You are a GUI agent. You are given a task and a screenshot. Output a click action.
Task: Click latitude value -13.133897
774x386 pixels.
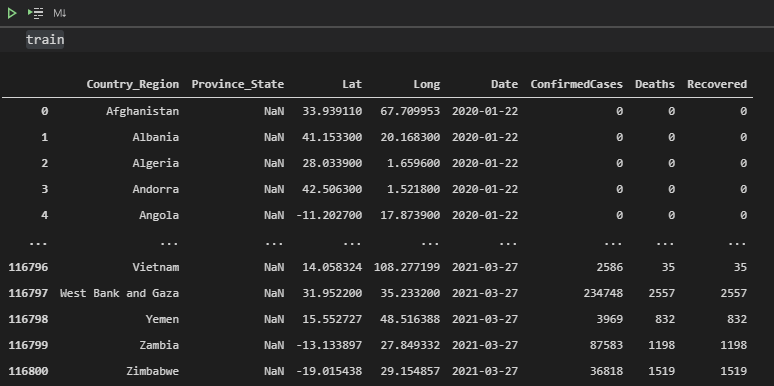point(329,345)
